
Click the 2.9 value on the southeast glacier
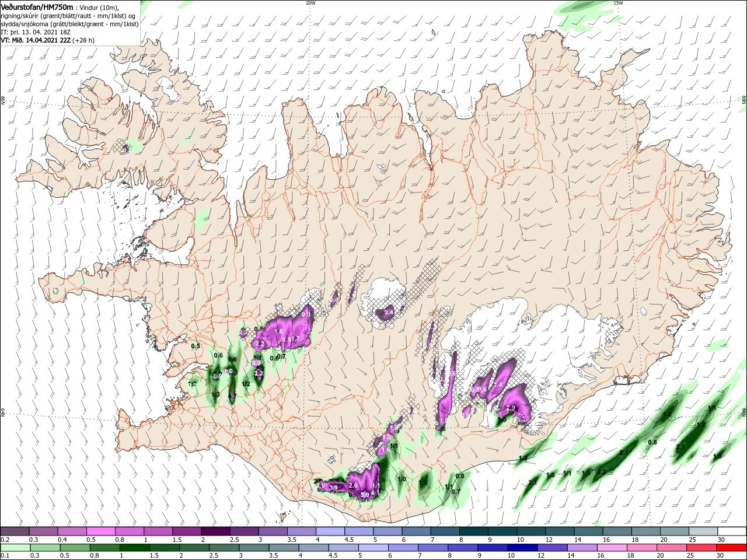[511, 408]
